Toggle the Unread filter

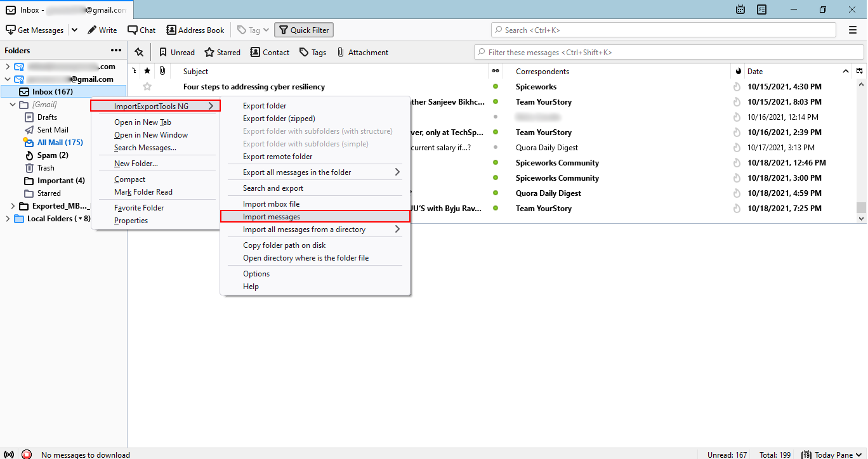click(176, 52)
